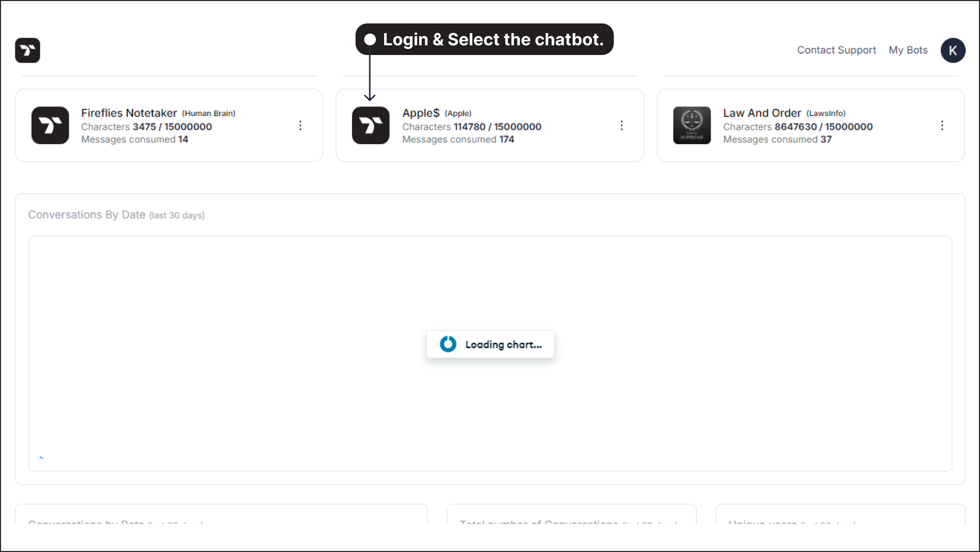Open options menu for Law And Order bot
Screen dimensions: 980x552
coord(942,125)
